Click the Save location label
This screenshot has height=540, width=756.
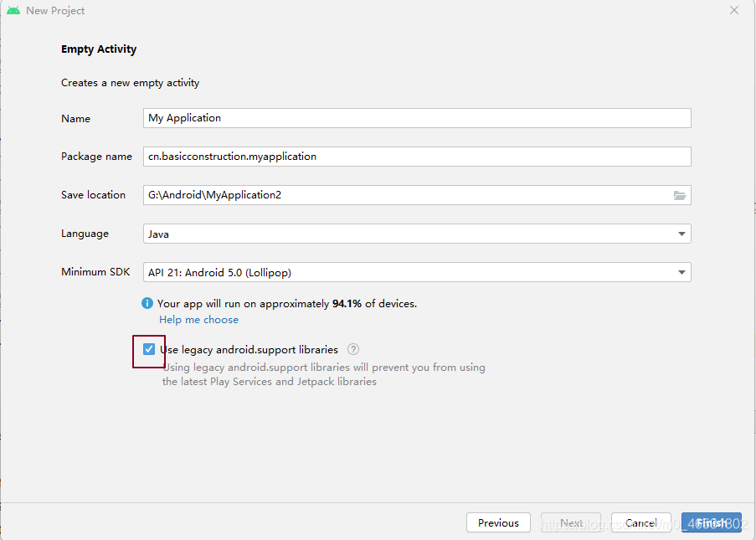(x=93, y=195)
